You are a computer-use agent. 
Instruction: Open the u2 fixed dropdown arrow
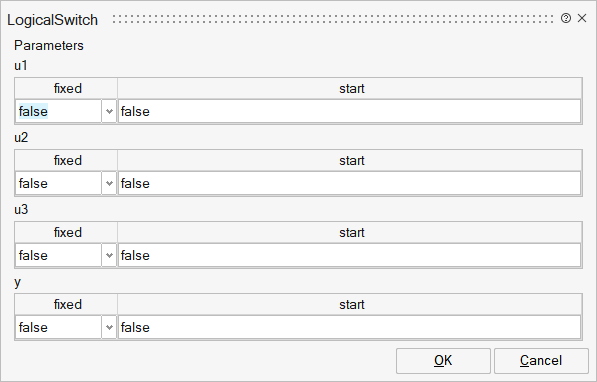coord(109,183)
